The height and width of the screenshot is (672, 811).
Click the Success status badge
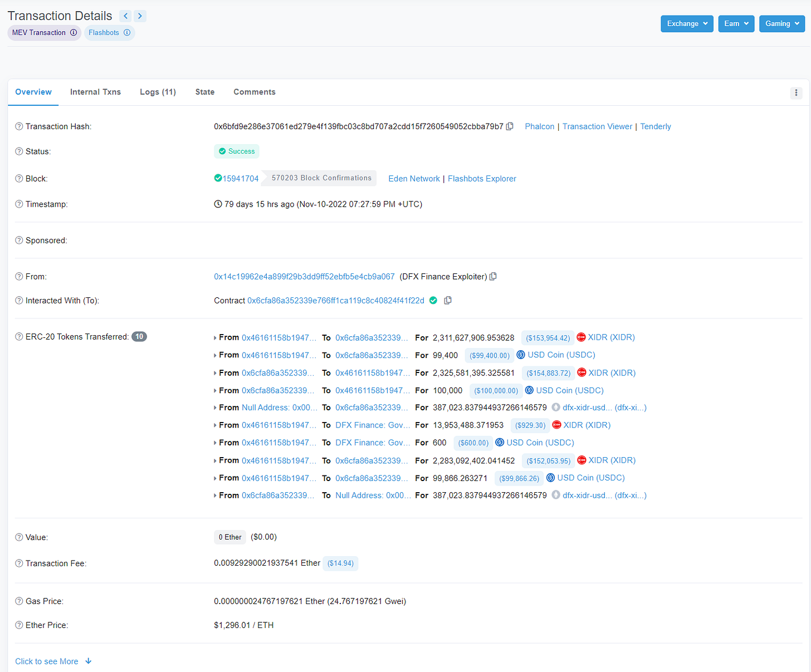[x=237, y=151]
